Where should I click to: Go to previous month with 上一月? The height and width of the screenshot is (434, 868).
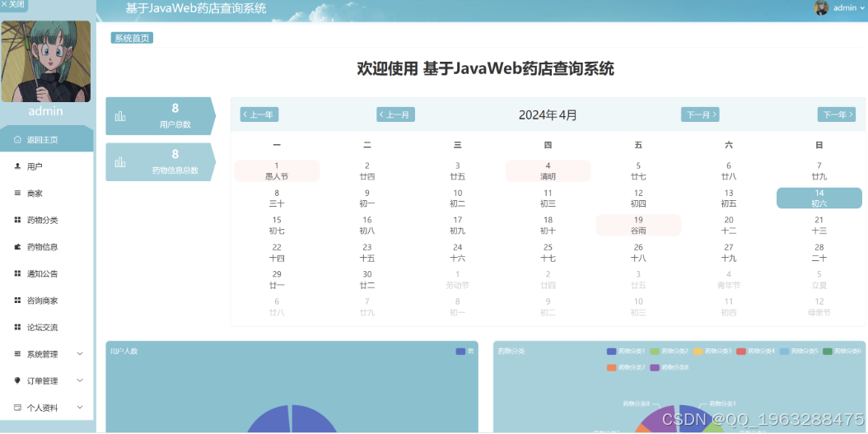[x=396, y=114]
